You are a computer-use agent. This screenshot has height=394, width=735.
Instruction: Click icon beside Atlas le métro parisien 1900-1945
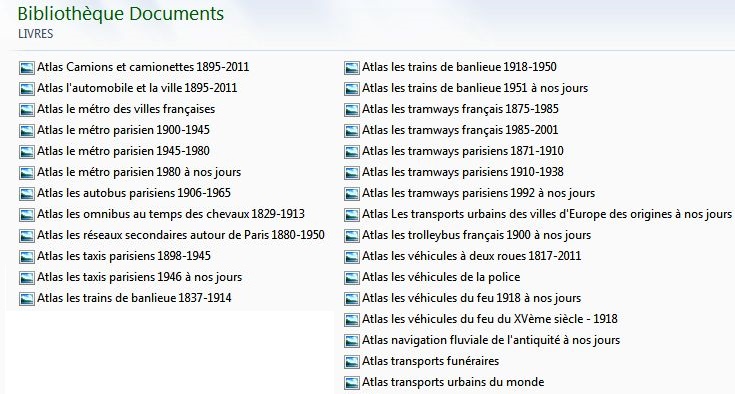[x=27, y=131]
